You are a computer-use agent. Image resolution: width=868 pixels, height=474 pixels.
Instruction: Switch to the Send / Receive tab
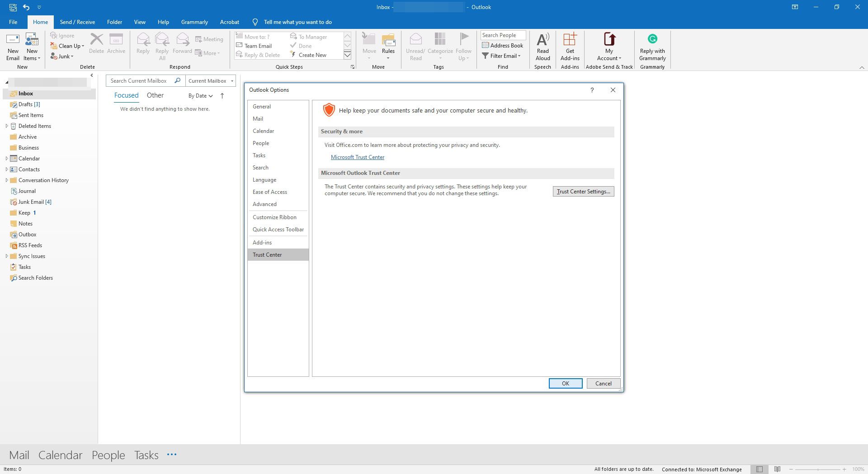[77, 22]
